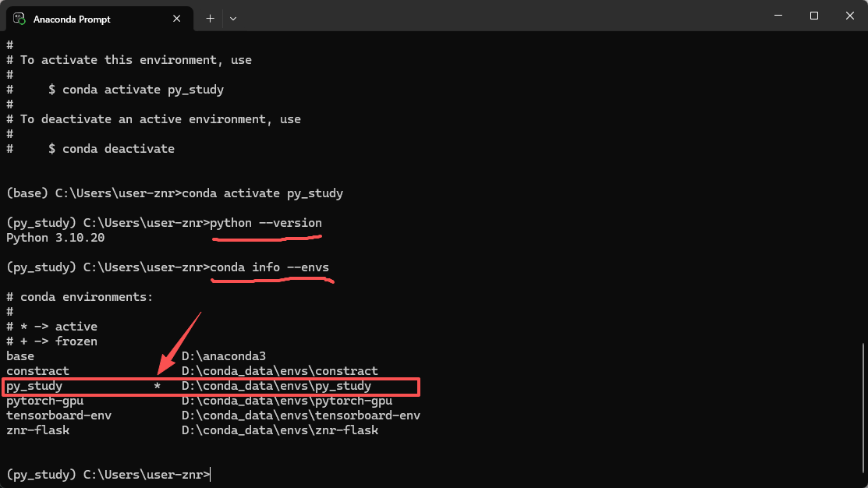
Task: Open a new terminal tab
Action: click(x=210, y=19)
